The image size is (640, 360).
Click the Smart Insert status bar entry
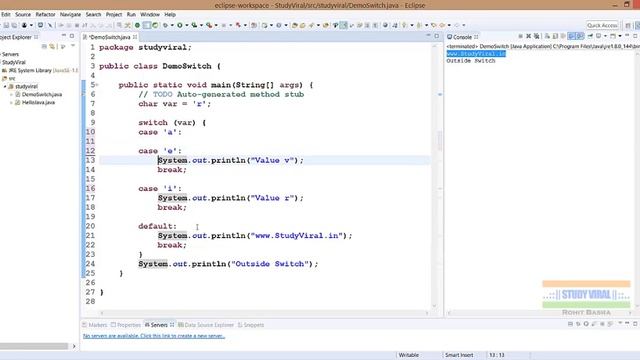click(459, 355)
